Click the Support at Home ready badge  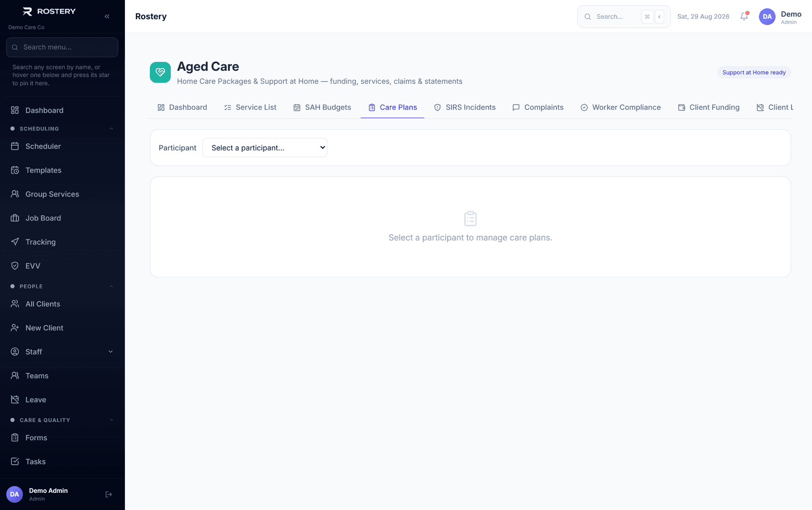[x=754, y=72]
